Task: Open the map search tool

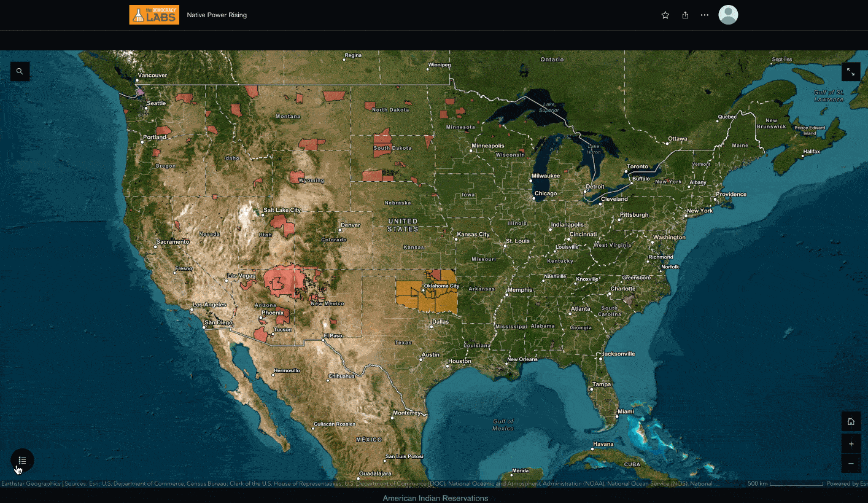Action: [20, 72]
